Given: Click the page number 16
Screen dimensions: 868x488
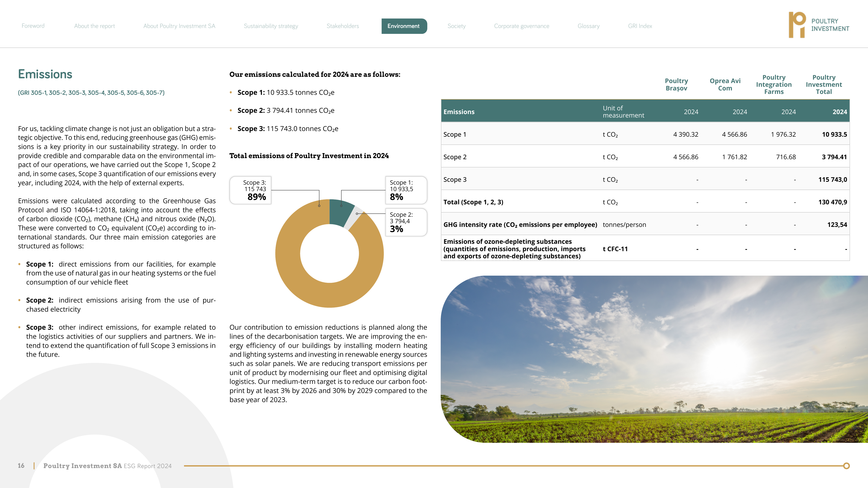Looking at the screenshot, I should tap(21, 465).
